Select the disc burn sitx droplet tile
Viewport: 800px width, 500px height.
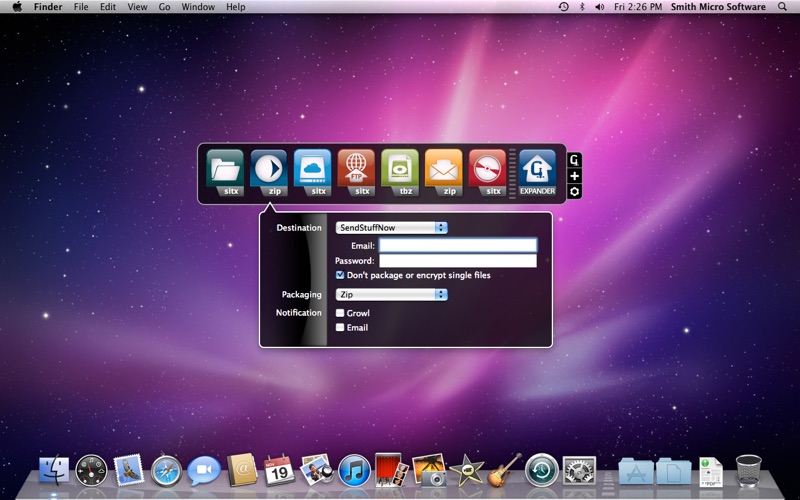(x=487, y=172)
